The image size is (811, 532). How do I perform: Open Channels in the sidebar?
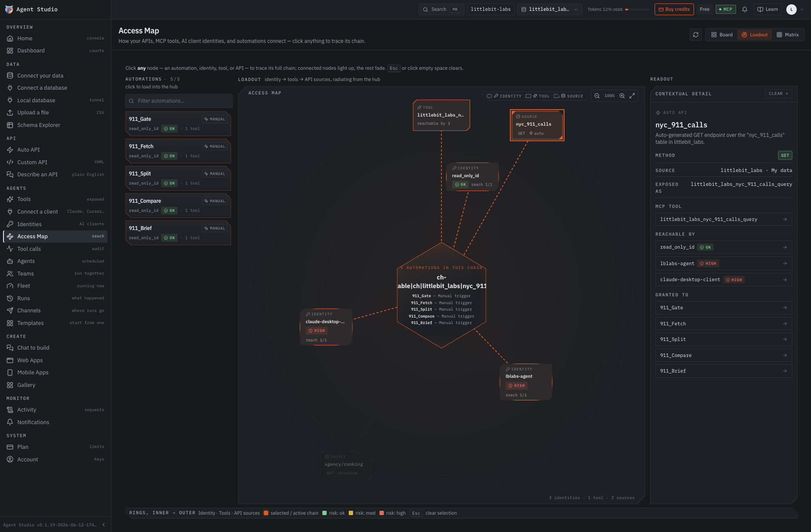point(55,311)
